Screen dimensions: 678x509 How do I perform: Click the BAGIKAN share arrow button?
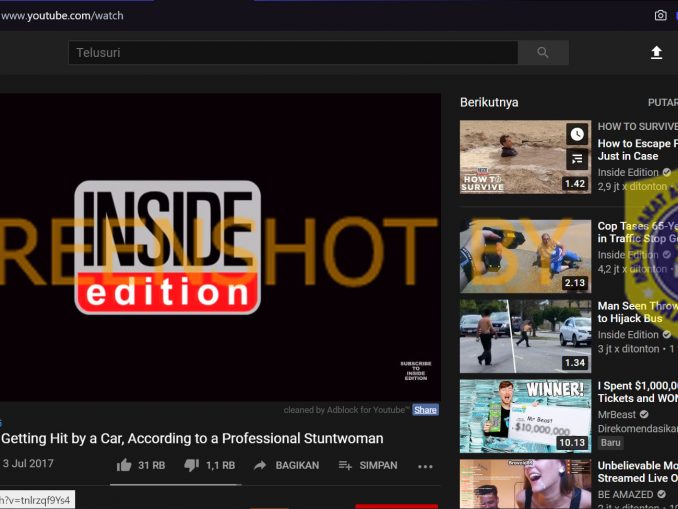(x=286, y=465)
